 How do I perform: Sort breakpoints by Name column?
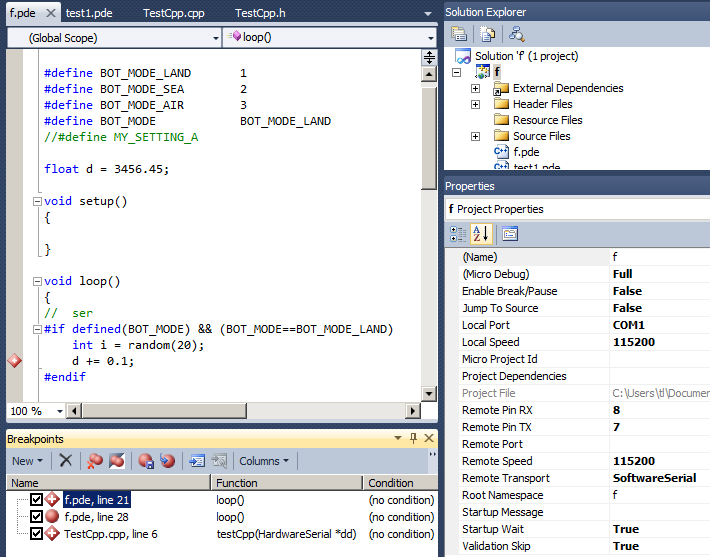tap(108, 483)
